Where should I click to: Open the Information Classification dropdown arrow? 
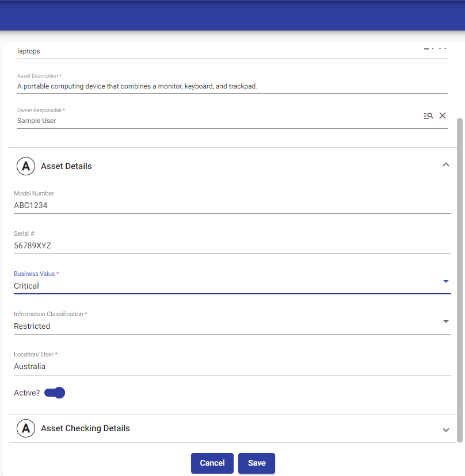(445, 321)
